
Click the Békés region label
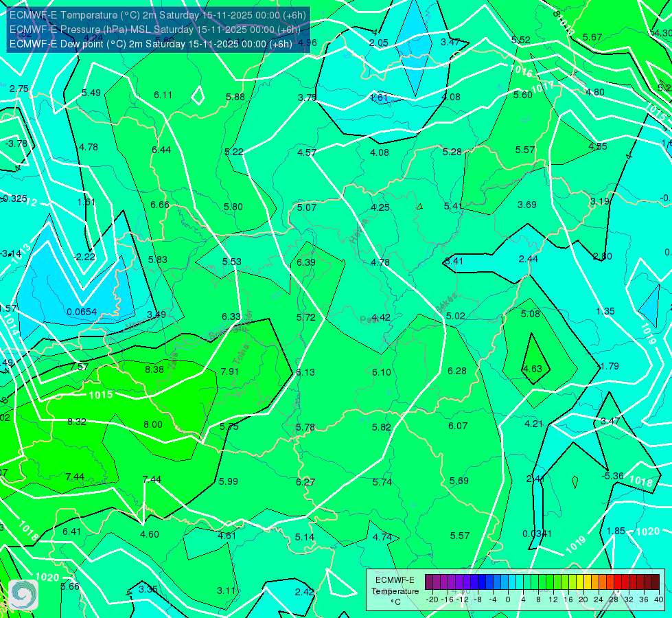tap(447, 303)
